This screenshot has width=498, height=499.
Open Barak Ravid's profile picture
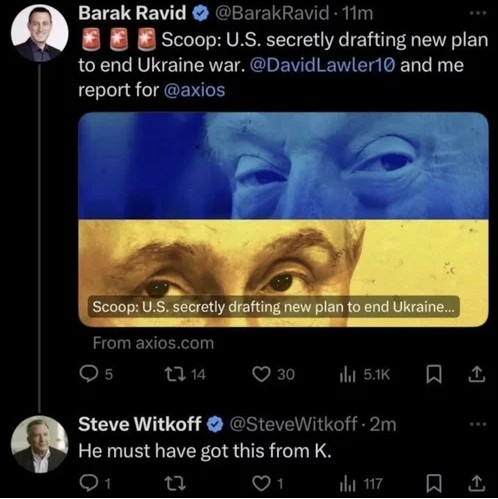coord(40,33)
